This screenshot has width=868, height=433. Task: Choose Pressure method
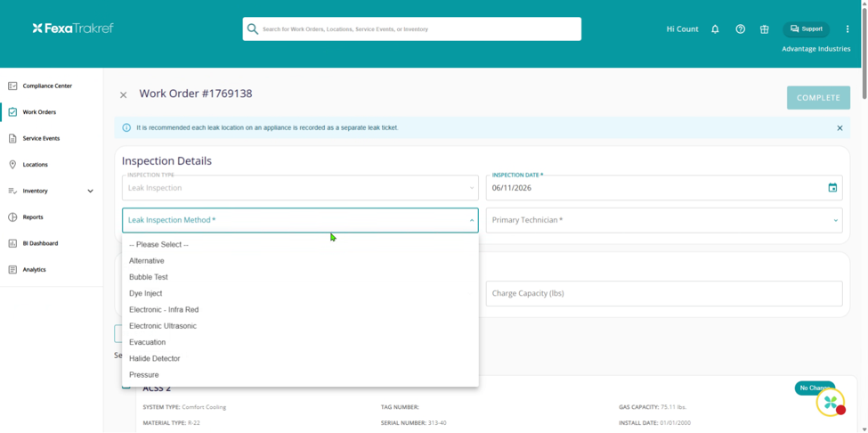300,375
